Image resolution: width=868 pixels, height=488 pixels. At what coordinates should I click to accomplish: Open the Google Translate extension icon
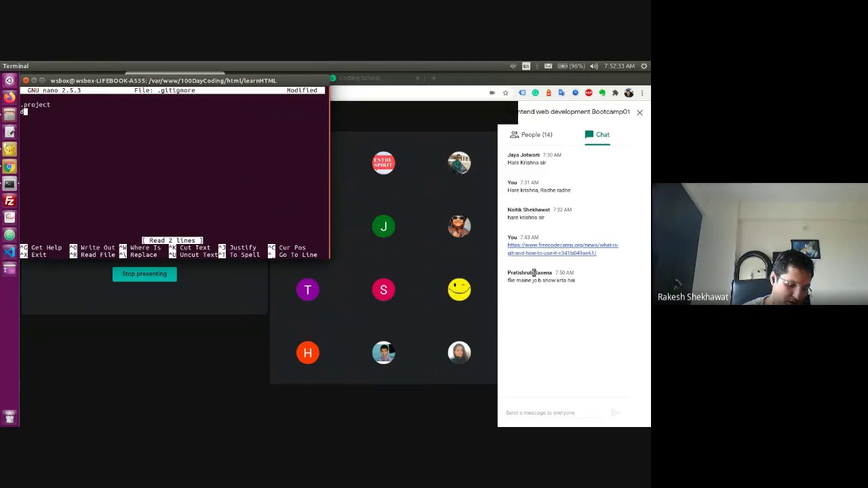pyautogui.click(x=561, y=93)
